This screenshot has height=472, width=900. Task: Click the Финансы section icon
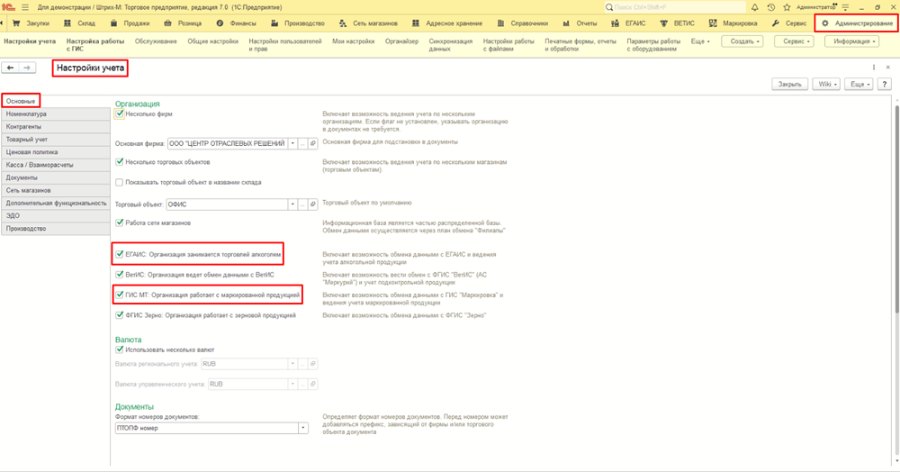click(220, 24)
